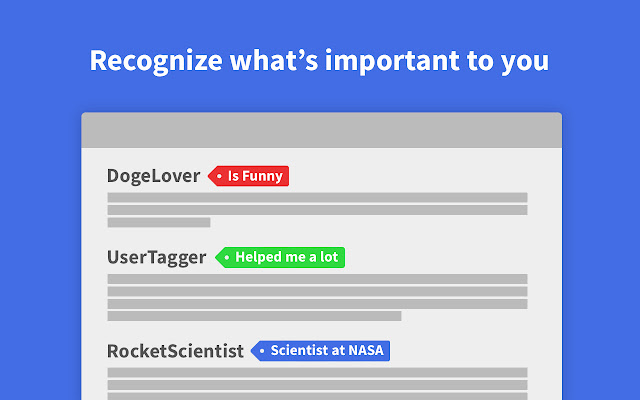
Task: Click second placeholder line under RocketScientist
Action: [x=317, y=384]
